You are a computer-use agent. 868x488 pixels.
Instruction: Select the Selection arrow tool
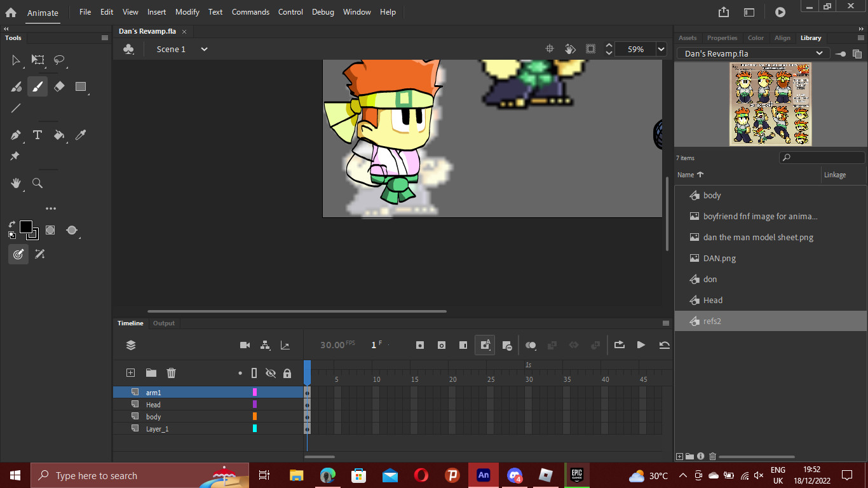point(16,60)
